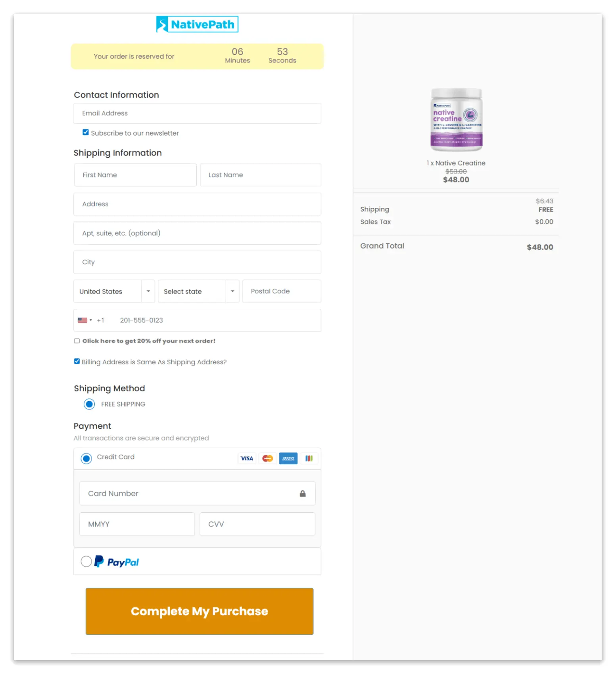Click Complete My Purchase button
Viewport: 616px width, 674px height.
200,611
